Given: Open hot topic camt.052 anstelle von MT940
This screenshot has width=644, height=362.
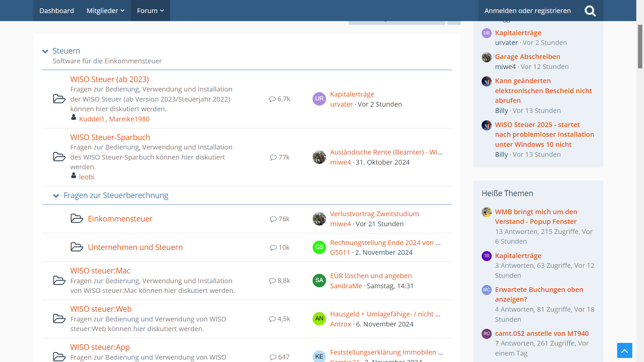Looking at the screenshot, I should click(x=541, y=334).
